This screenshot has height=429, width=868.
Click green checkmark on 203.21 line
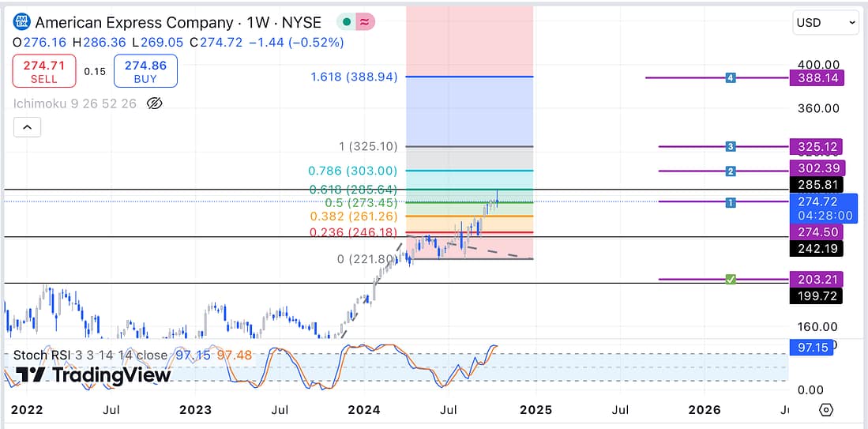[731, 279]
